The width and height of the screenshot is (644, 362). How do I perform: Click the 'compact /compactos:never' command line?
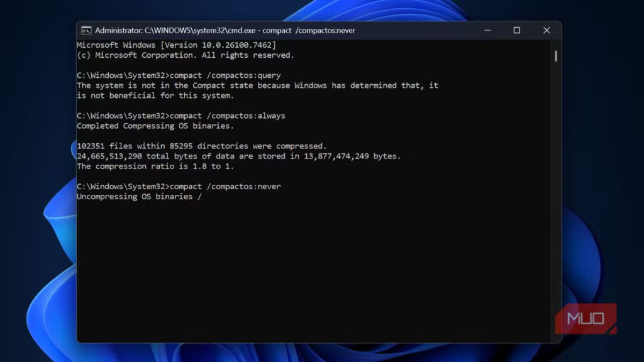(179, 187)
